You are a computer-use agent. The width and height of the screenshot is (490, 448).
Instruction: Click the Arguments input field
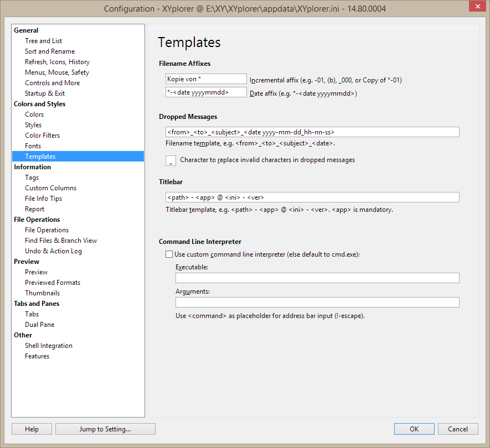(317, 303)
